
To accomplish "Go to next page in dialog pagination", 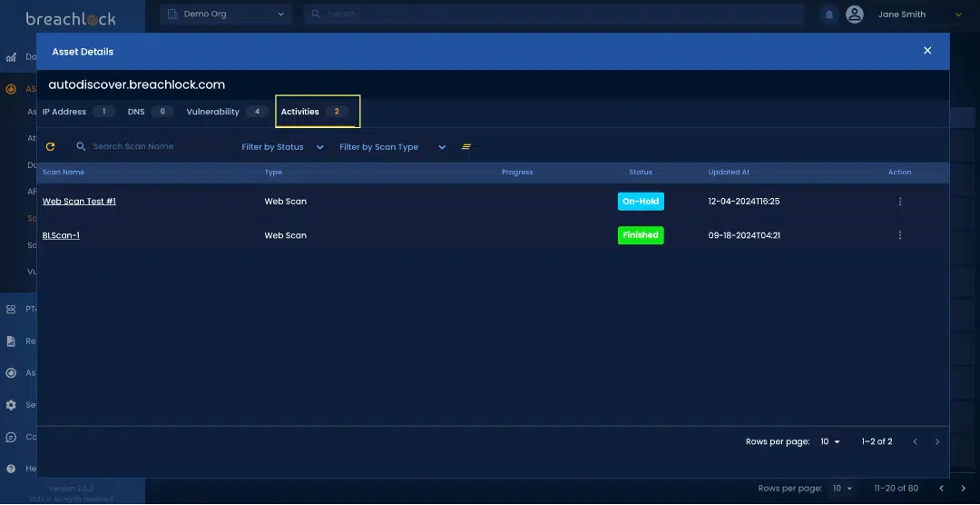I will (936, 441).
